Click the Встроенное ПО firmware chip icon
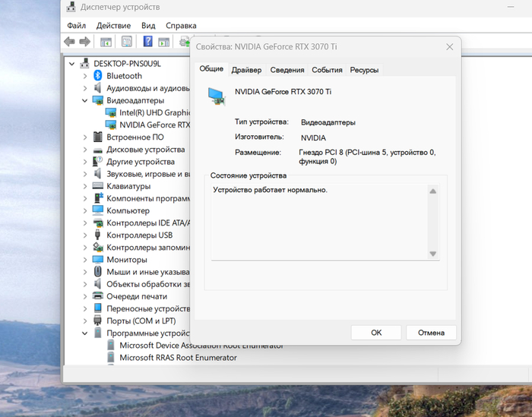The image size is (532, 417). click(x=98, y=137)
